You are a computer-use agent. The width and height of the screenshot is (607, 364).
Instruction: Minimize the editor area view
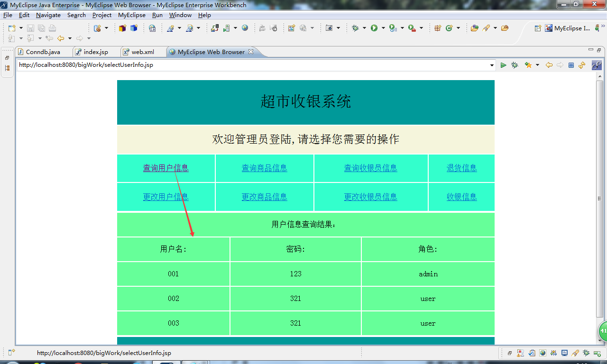coord(591,49)
